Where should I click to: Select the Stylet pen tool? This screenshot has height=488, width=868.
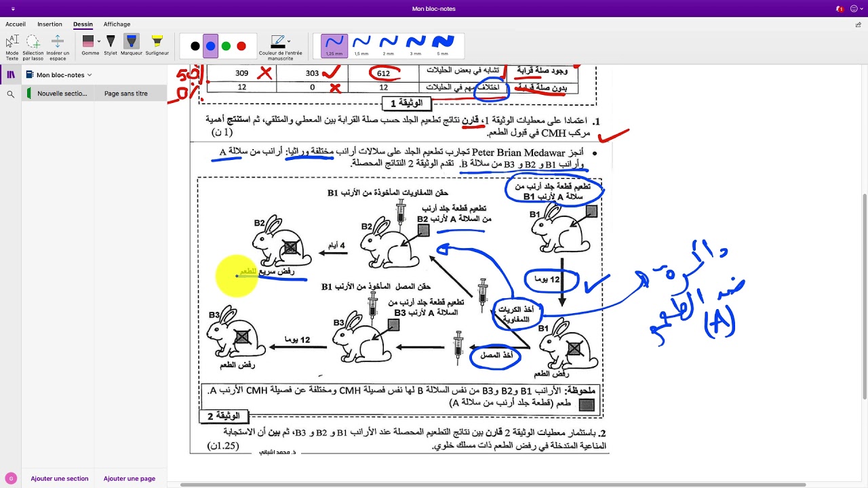[x=111, y=45]
